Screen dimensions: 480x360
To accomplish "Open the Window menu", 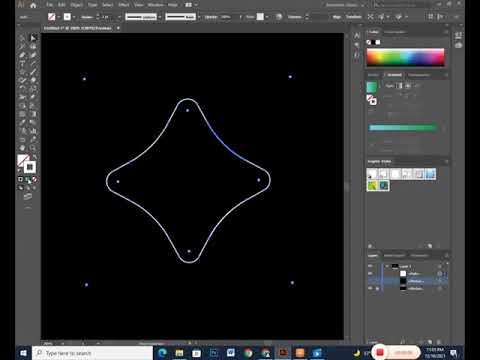I will point(155,5).
